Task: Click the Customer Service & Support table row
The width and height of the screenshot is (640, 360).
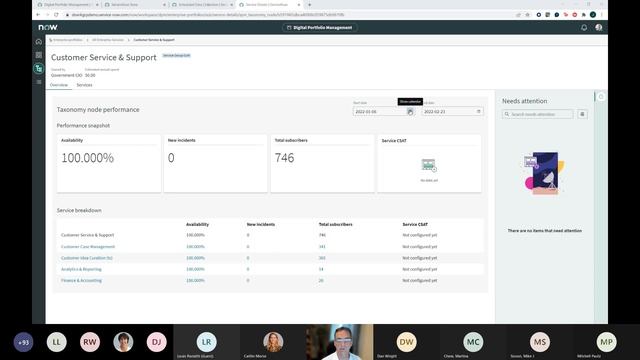Action: pyautogui.click(x=270, y=235)
